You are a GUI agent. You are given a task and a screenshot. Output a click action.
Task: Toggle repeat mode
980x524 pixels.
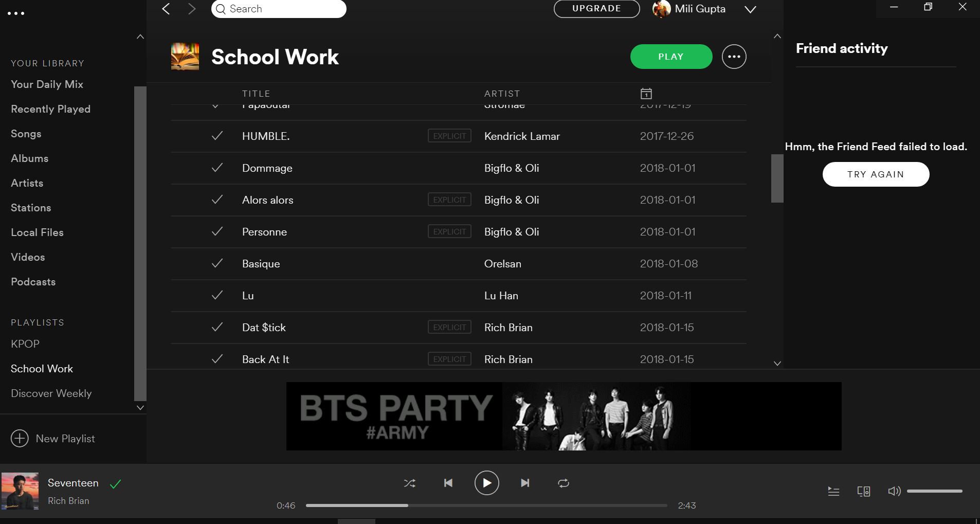[564, 483]
